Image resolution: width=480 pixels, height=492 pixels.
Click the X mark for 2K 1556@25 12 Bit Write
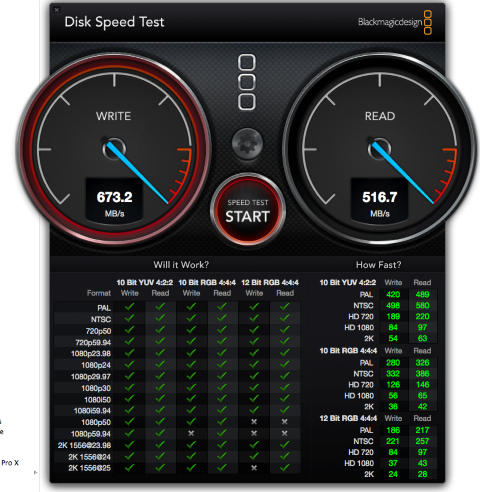tap(254, 468)
